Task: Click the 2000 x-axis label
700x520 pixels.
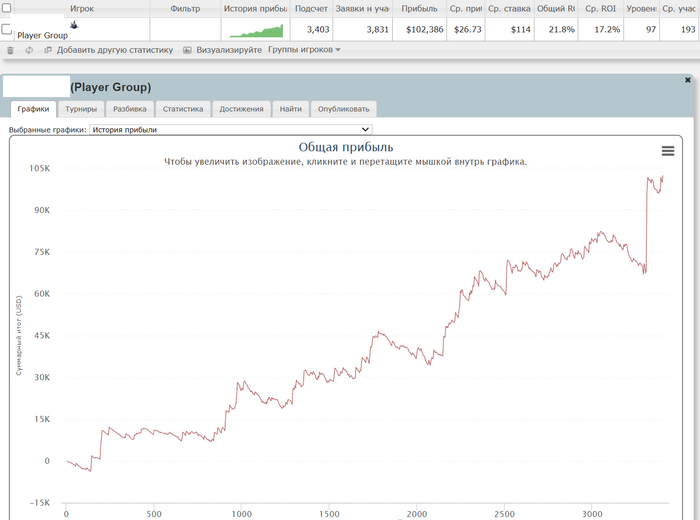Action: tap(417, 514)
